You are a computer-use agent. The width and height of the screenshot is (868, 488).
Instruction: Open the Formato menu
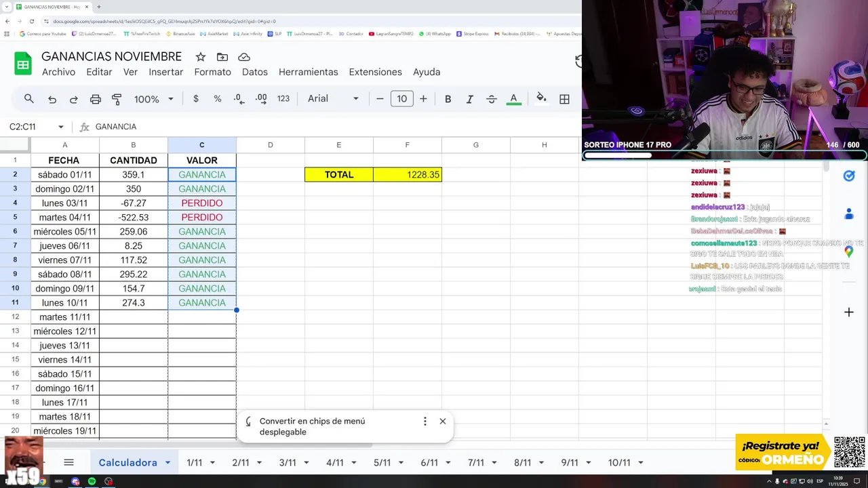click(212, 72)
